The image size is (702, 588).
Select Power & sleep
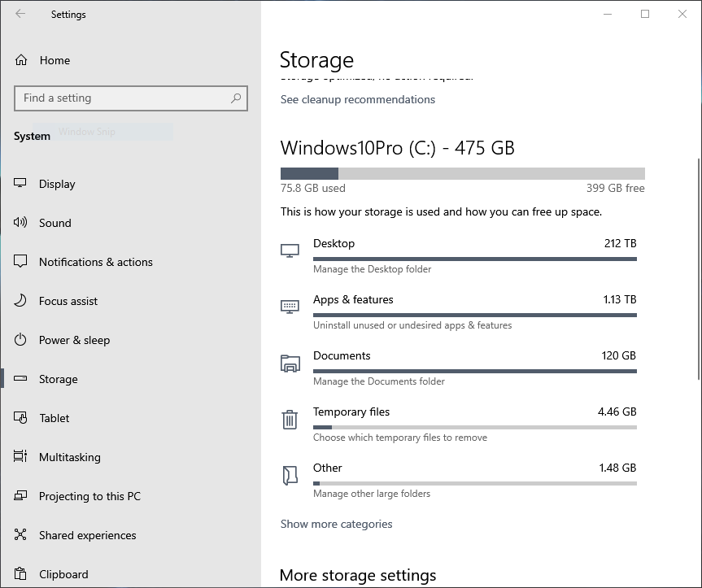pyautogui.click(x=74, y=340)
